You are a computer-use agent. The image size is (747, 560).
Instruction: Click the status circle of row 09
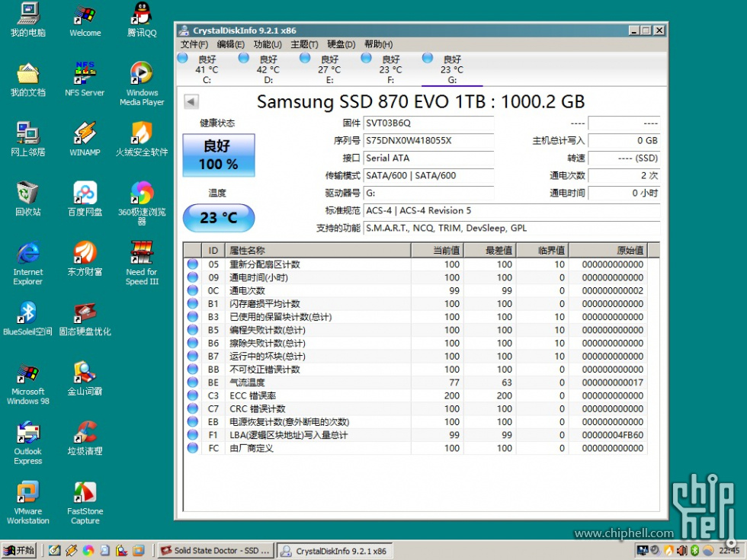(192, 277)
